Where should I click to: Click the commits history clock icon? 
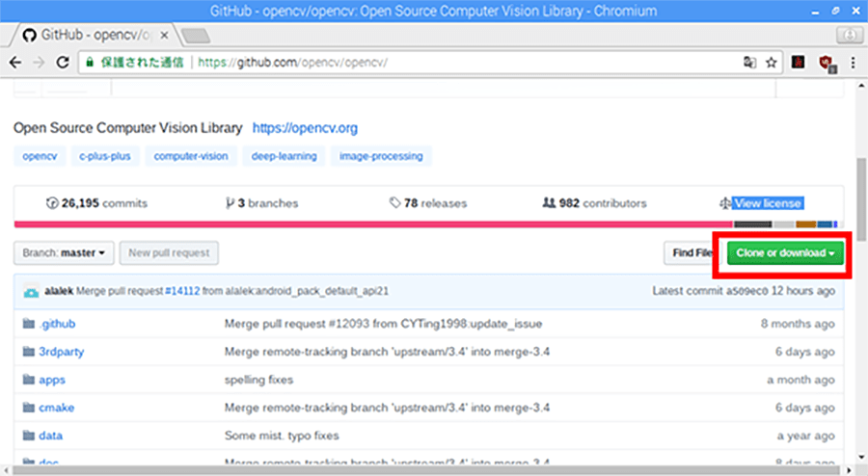tap(52, 203)
